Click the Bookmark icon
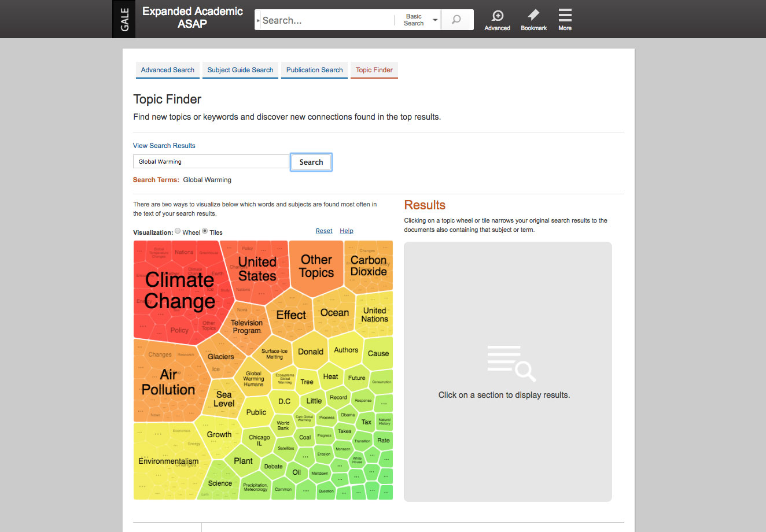This screenshot has width=766, height=532. (533, 20)
